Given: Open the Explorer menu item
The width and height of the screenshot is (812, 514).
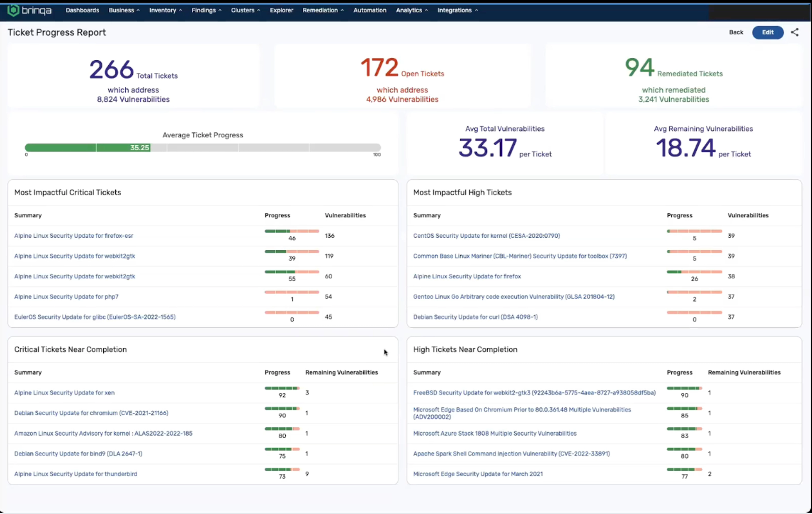Looking at the screenshot, I should [x=281, y=10].
